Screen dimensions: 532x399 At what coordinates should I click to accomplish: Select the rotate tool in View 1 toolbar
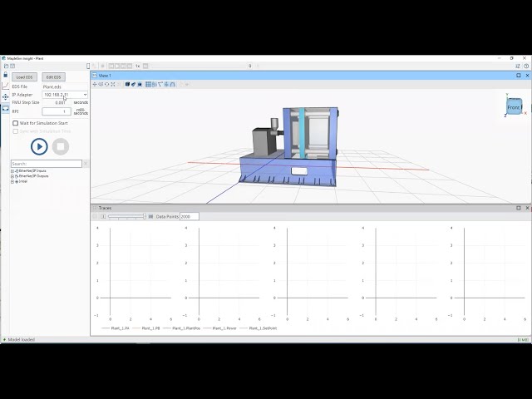pos(107,84)
